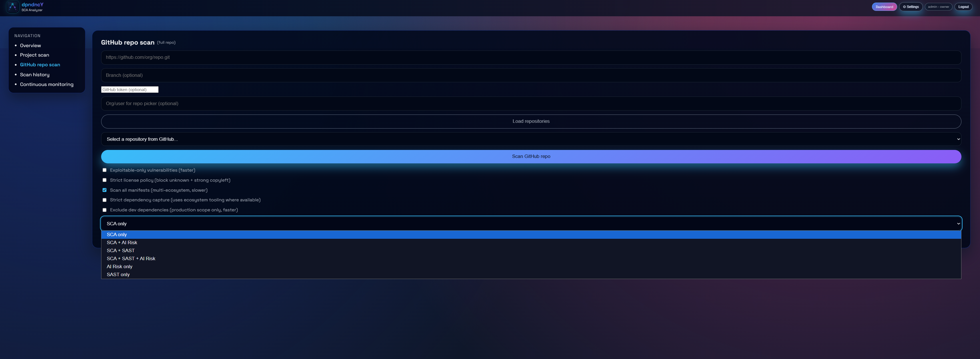Choose AI Risk only from the list

click(119, 266)
